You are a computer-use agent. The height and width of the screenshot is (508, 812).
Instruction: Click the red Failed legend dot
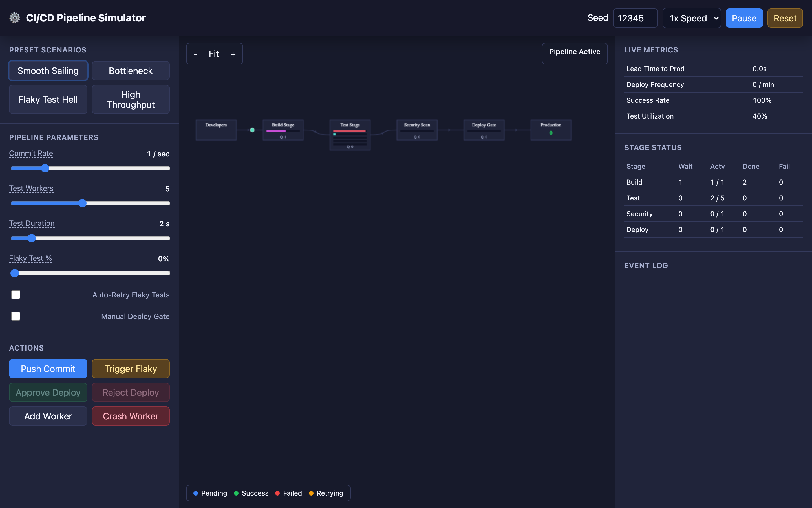coord(277,493)
